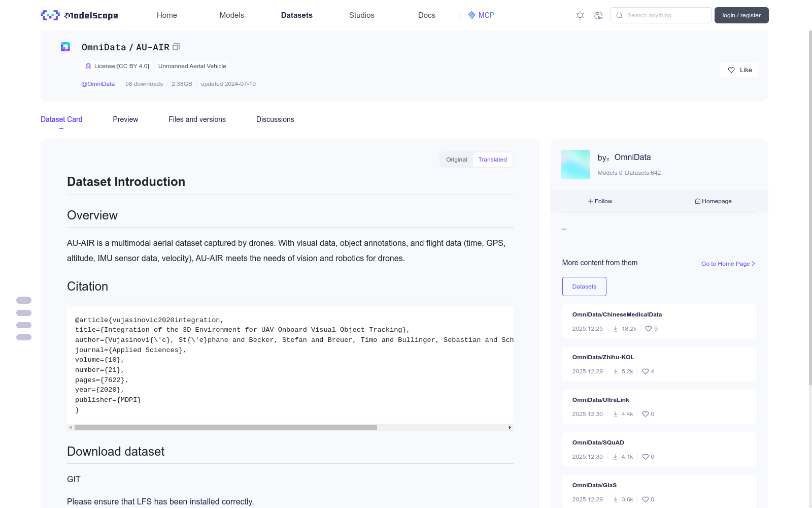Click the login / register button

(741, 15)
